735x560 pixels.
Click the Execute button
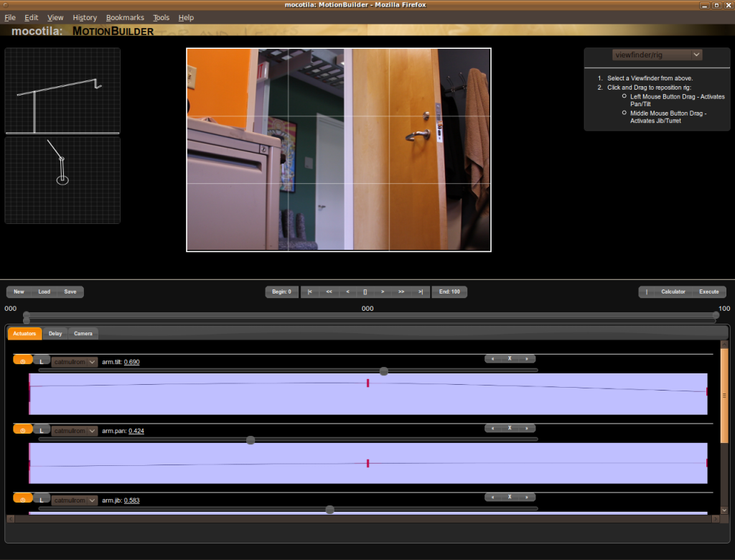[x=708, y=291]
